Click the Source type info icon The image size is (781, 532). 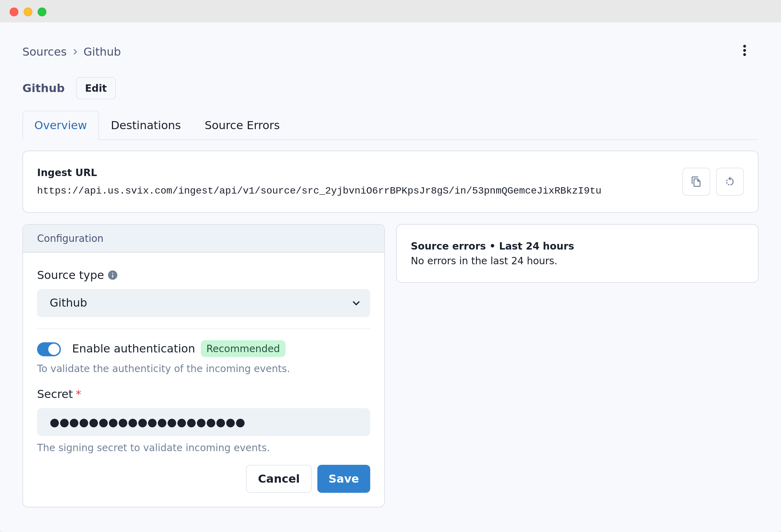[113, 275]
